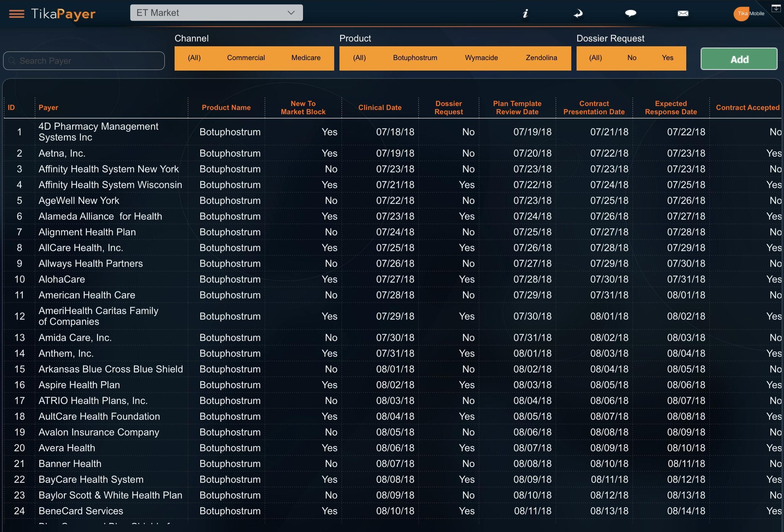Filter Dossier Request to Yes
784x532 pixels.
[x=667, y=58]
